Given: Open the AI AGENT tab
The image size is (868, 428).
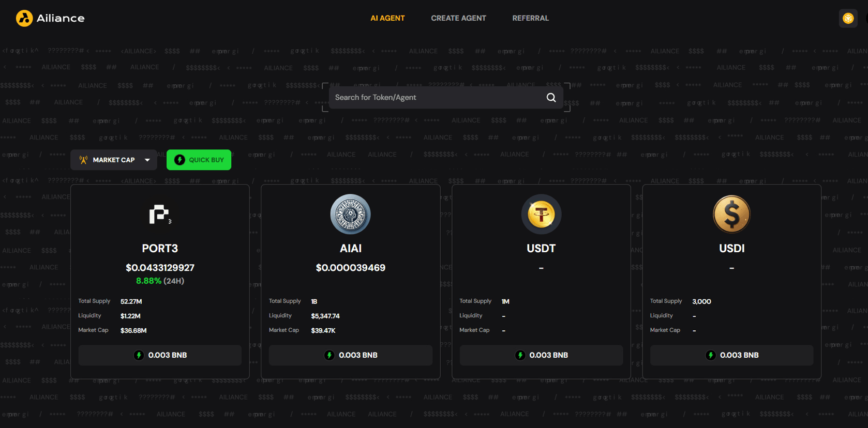Looking at the screenshot, I should coord(387,18).
